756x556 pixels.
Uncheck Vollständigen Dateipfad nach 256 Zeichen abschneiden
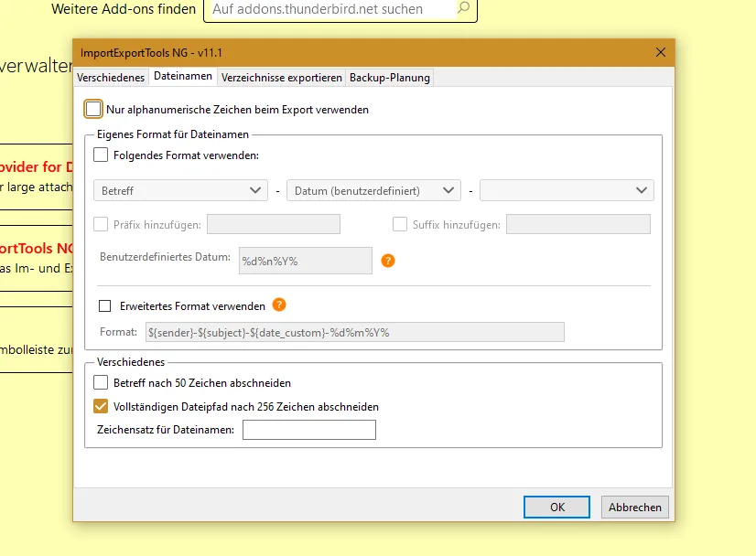click(101, 406)
